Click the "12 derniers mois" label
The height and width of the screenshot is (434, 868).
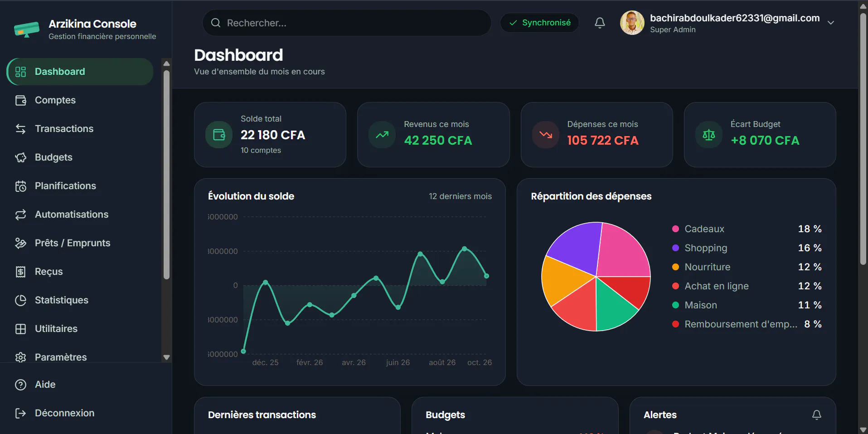(460, 196)
